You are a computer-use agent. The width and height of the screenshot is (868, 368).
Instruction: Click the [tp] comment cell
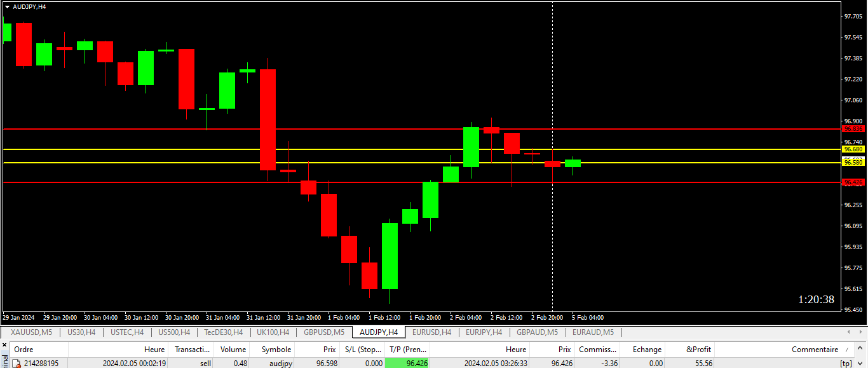point(845,364)
